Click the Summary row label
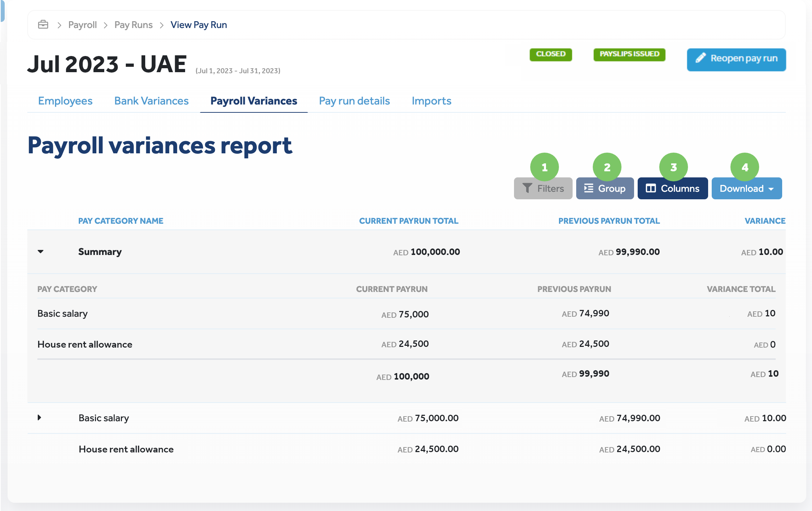 click(x=100, y=252)
